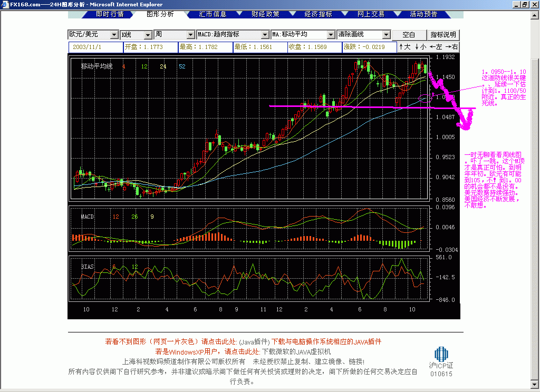Click the 最高：1.1782 value

coord(206,47)
